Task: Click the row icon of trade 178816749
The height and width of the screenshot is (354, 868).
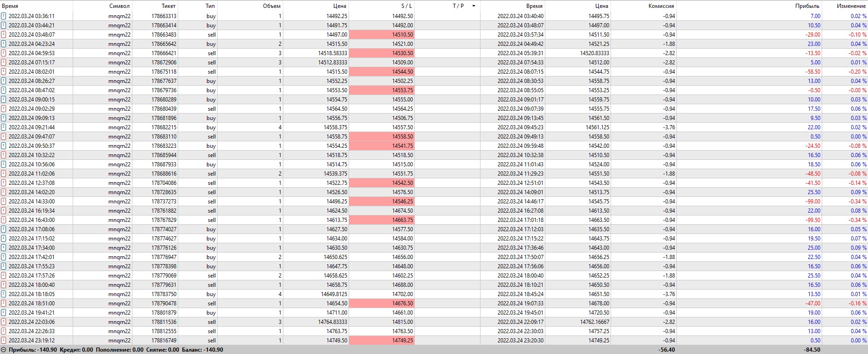Action: 4,341
